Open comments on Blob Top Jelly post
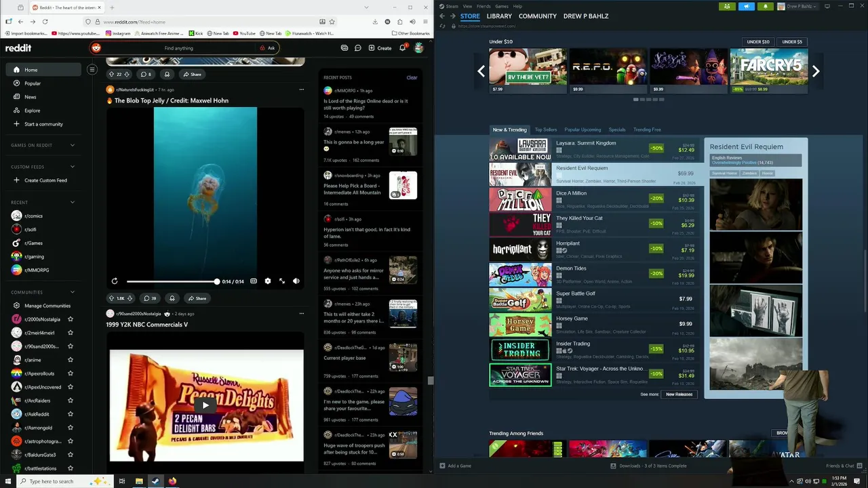The width and height of the screenshot is (868, 488). point(149,298)
